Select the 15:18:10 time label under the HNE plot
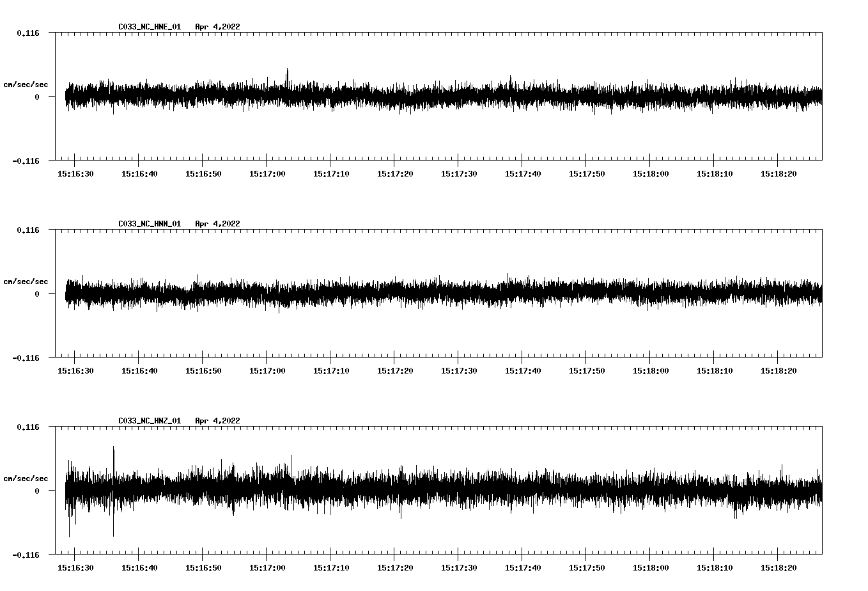The width and height of the screenshot is (868, 591). 715,173
